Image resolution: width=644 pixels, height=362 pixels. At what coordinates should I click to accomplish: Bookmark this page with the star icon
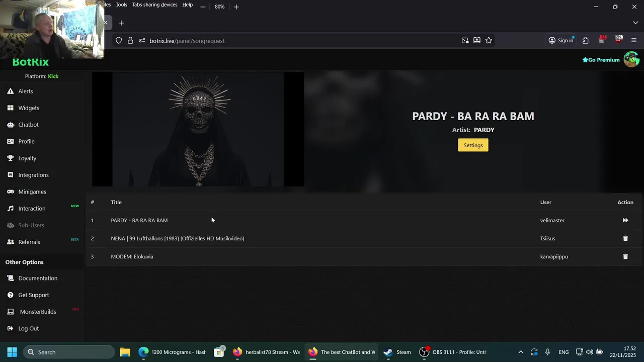pyautogui.click(x=489, y=40)
